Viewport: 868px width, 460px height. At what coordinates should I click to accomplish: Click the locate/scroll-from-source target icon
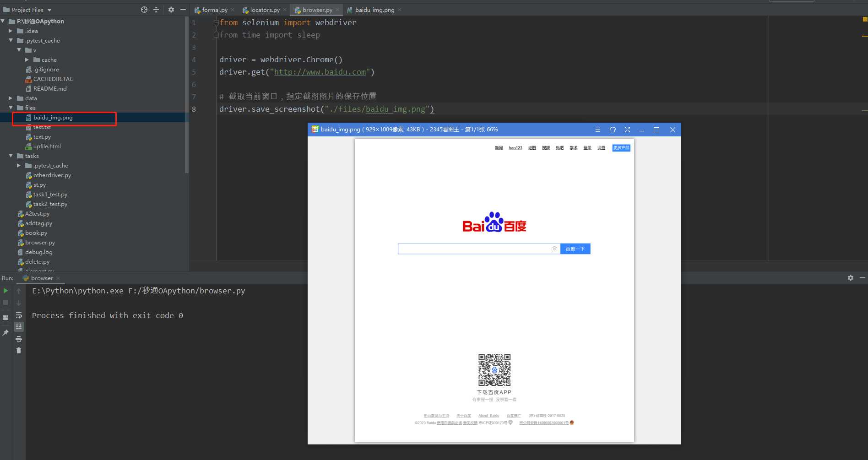click(x=144, y=10)
